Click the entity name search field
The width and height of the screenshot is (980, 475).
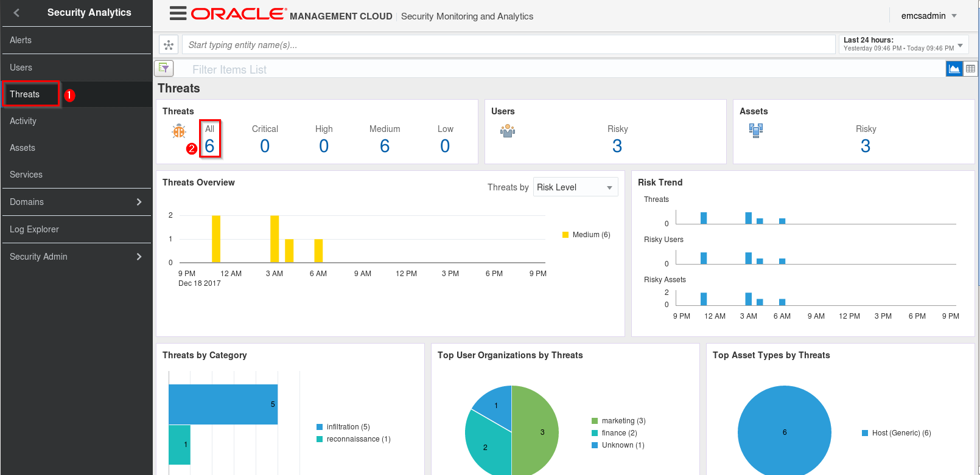pos(508,44)
